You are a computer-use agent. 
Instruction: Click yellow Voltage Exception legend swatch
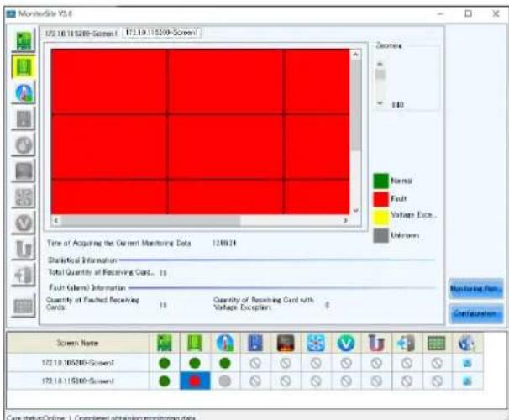[x=380, y=217]
